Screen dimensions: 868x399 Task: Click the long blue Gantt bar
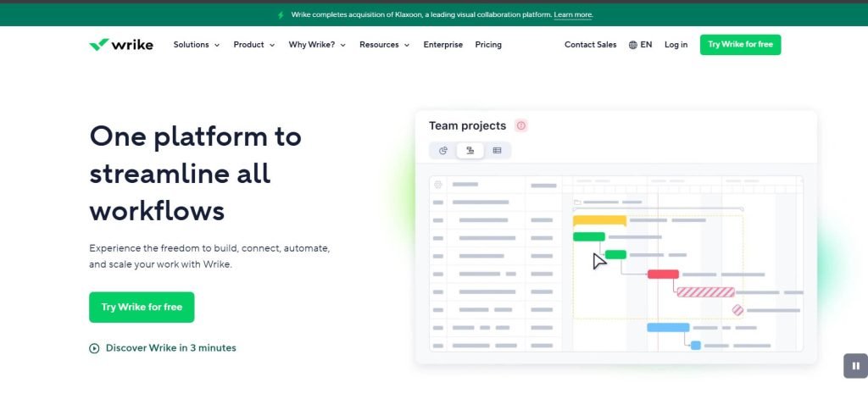pos(668,328)
